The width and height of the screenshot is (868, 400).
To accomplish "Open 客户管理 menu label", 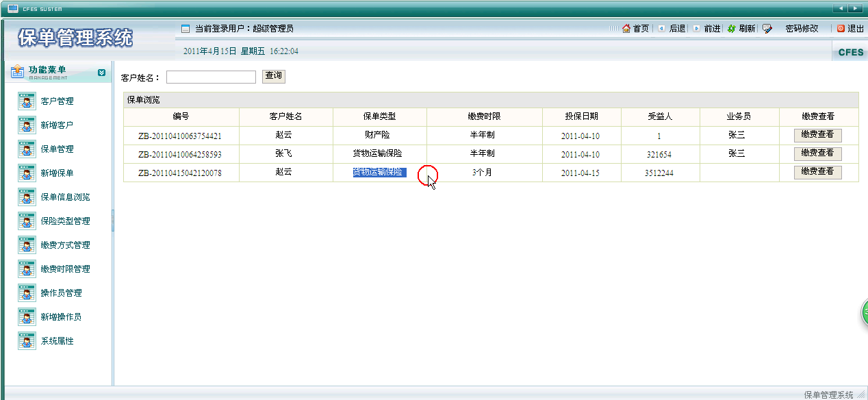I will click(58, 101).
